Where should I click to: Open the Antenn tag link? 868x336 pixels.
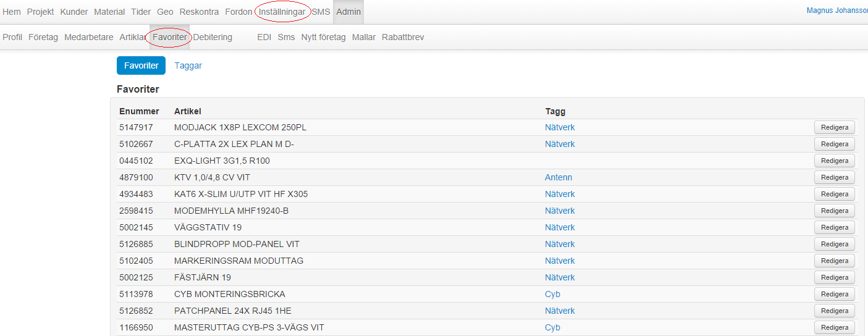tap(558, 177)
